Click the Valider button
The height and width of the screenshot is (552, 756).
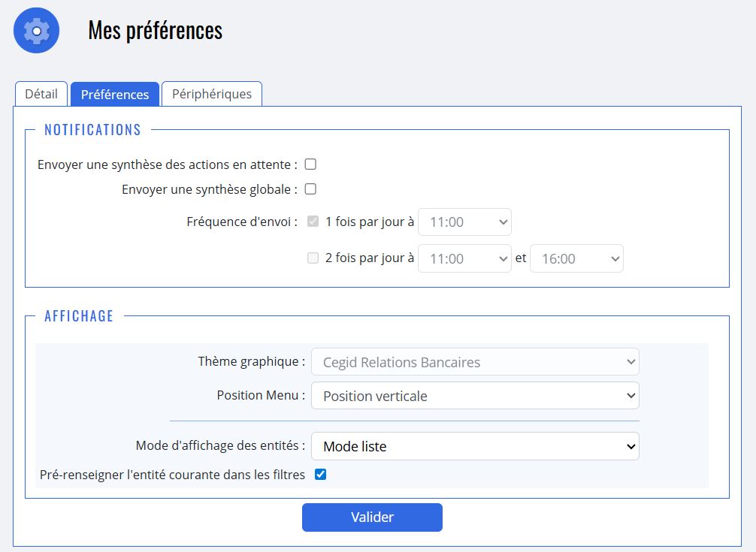point(372,517)
